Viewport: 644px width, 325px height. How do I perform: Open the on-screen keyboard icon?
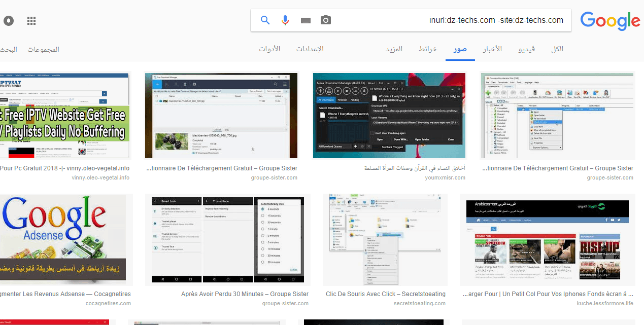[305, 20]
